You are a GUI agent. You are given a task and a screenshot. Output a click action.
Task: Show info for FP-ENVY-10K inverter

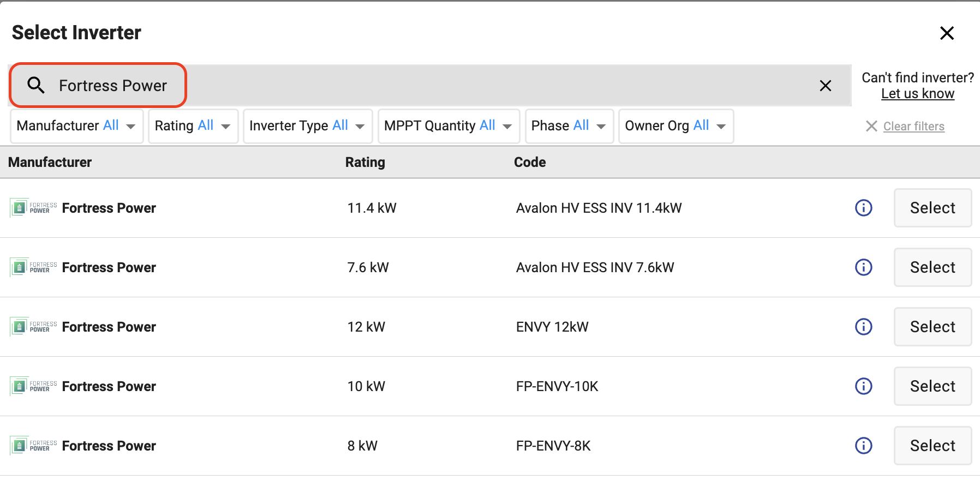pos(863,386)
